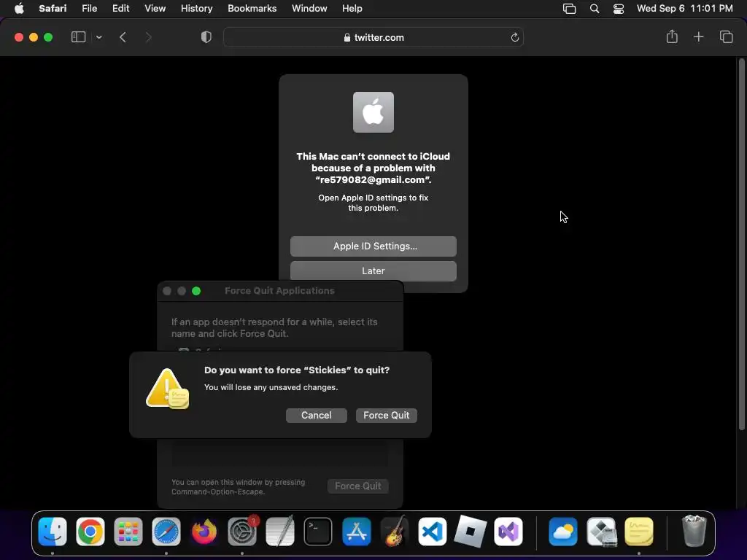Open Boot Camp Assistant from the Dock

point(601,532)
